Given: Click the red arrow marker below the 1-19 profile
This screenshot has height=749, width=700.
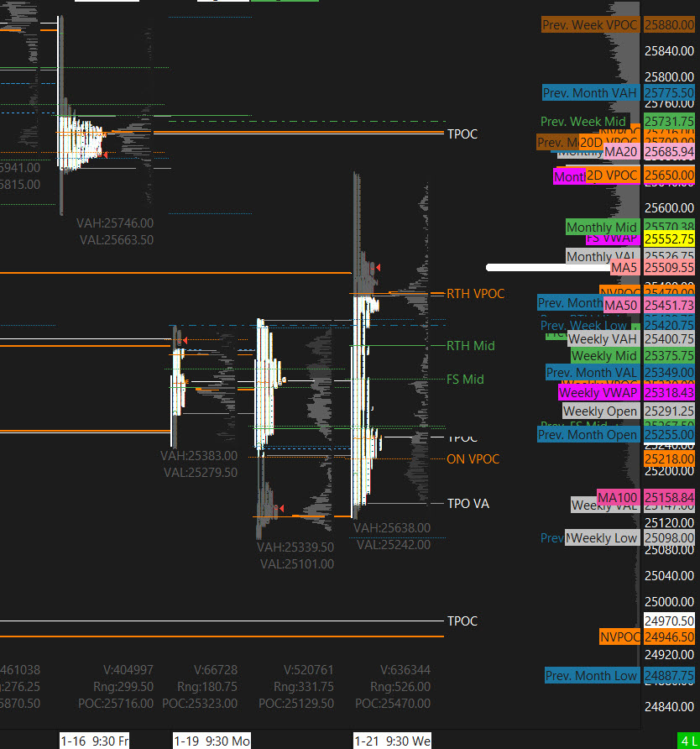Looking at the screenshot, I should pos(280,509).
